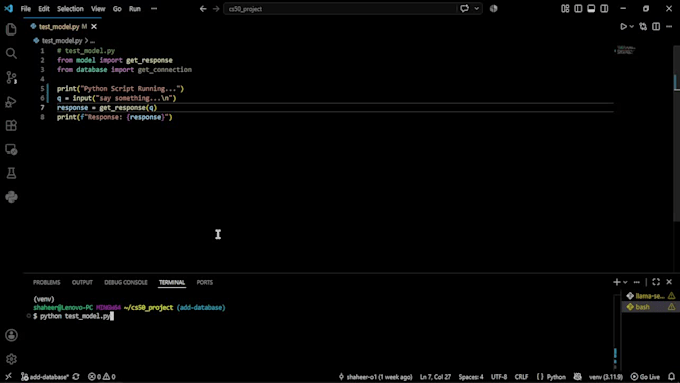
Task: Maximize the terminal panel size
Action: (x=656, y=282)
